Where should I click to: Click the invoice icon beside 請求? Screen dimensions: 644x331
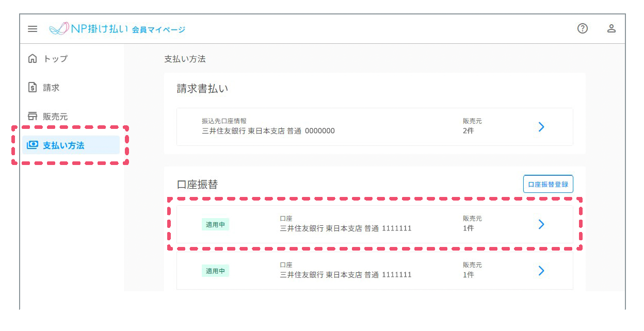[x=32, y=88]
